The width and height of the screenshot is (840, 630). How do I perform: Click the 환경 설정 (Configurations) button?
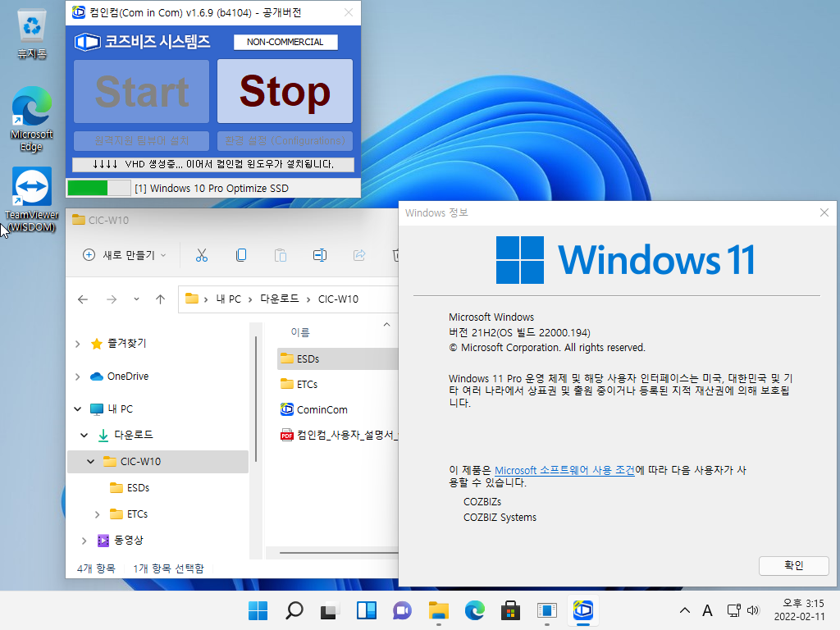click(285, 141)
